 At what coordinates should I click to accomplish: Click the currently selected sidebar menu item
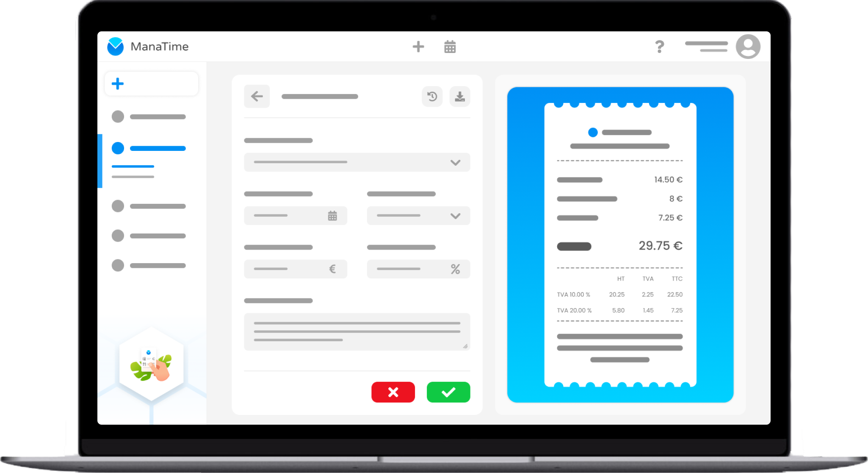pos(149,148)
